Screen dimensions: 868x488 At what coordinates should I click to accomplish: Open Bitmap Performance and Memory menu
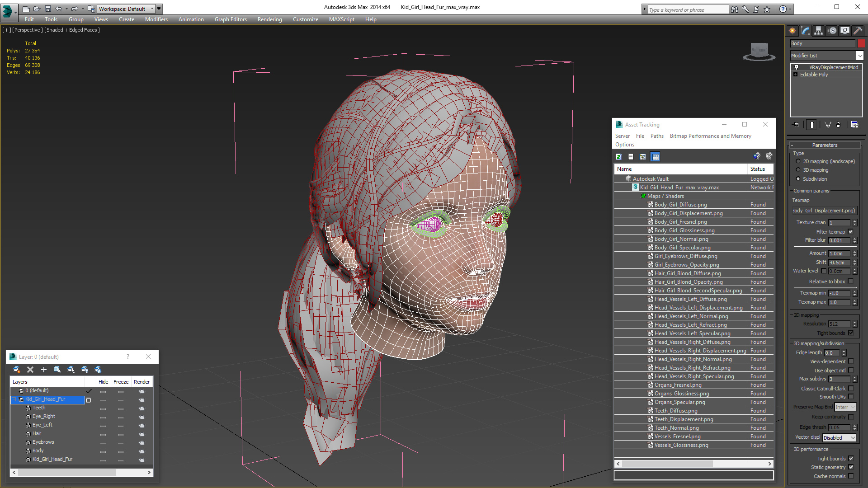tap(710, 136)
